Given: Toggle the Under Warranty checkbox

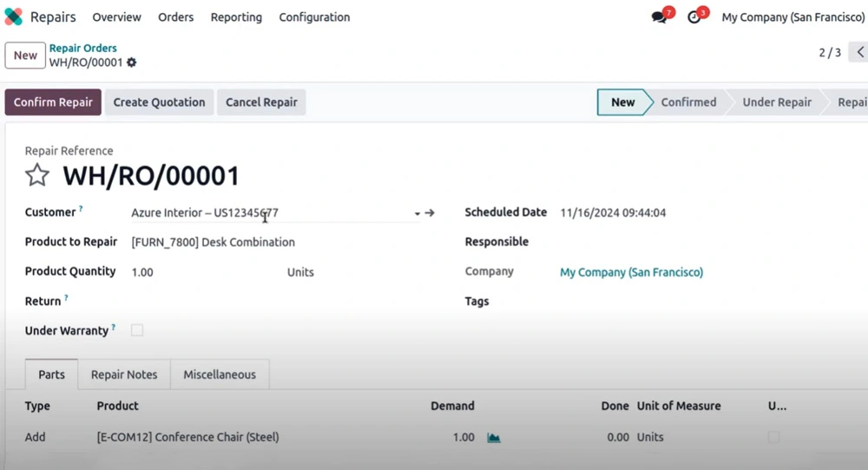Looking at the screenshot, I should coord(137,330).
